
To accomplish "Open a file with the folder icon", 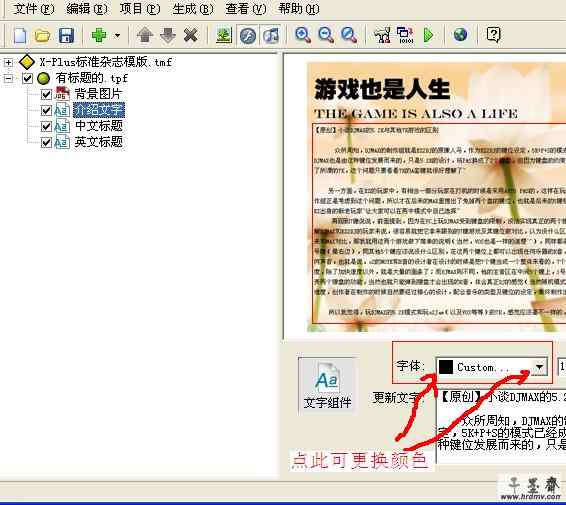I will pyautogui.click(x=43, y=35).
